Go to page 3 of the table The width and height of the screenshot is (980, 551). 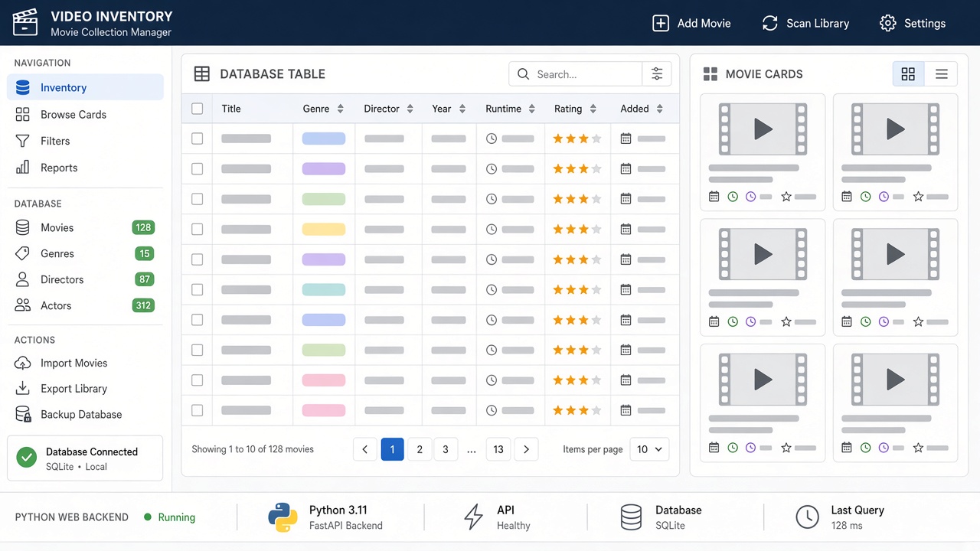pos(446,449)
